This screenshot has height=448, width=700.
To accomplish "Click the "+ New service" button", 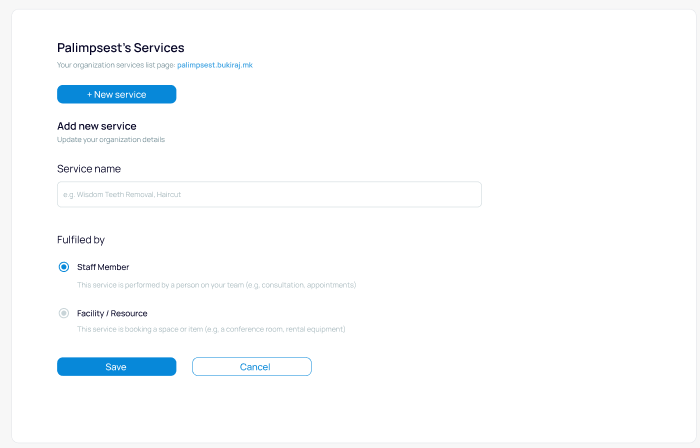I will pyautogui.click(x=116, y=94).
